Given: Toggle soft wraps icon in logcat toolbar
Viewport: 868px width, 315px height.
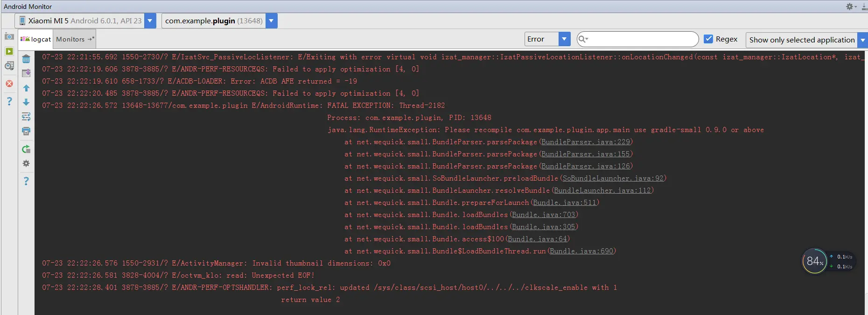Looking at the screenshot, I should 26,117.
